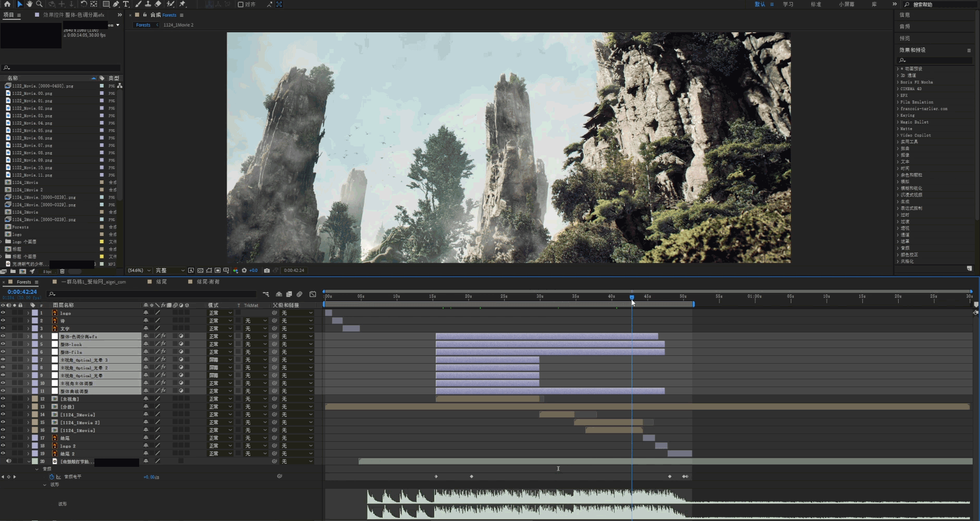
Task: Open the viewer resolution dropdown 完整
Action: 170,270
